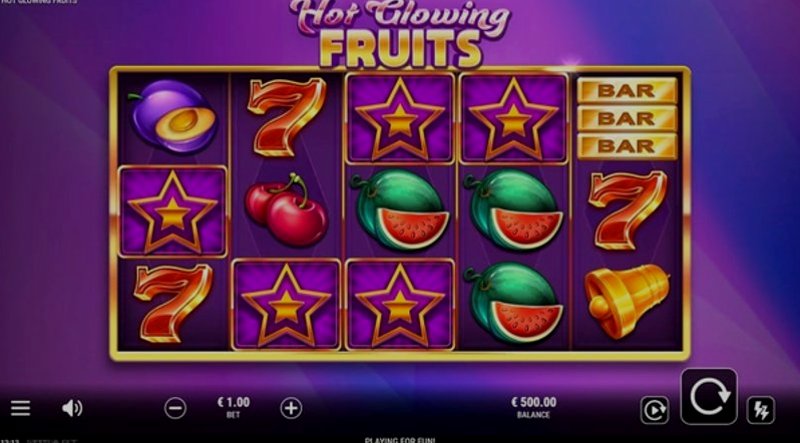The height and width of the screenshot is (443, 800).
Task: Decrease the bet with minus button
Action: 175,408
